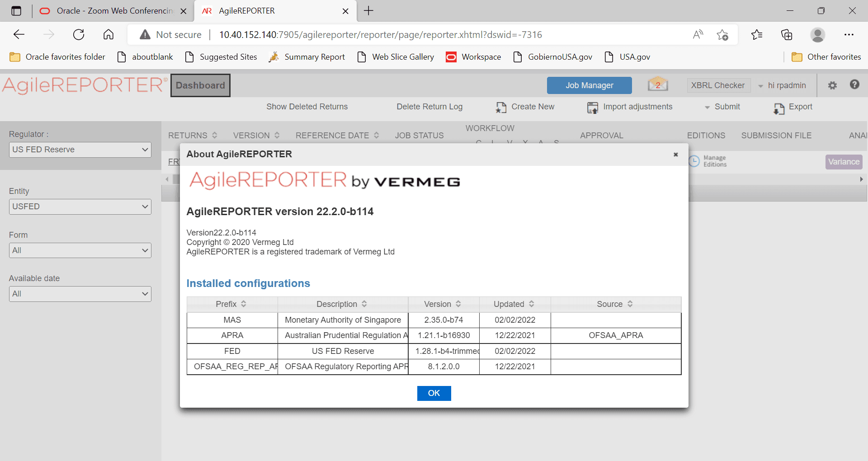Sort configurations by Description

coord(364,304)
